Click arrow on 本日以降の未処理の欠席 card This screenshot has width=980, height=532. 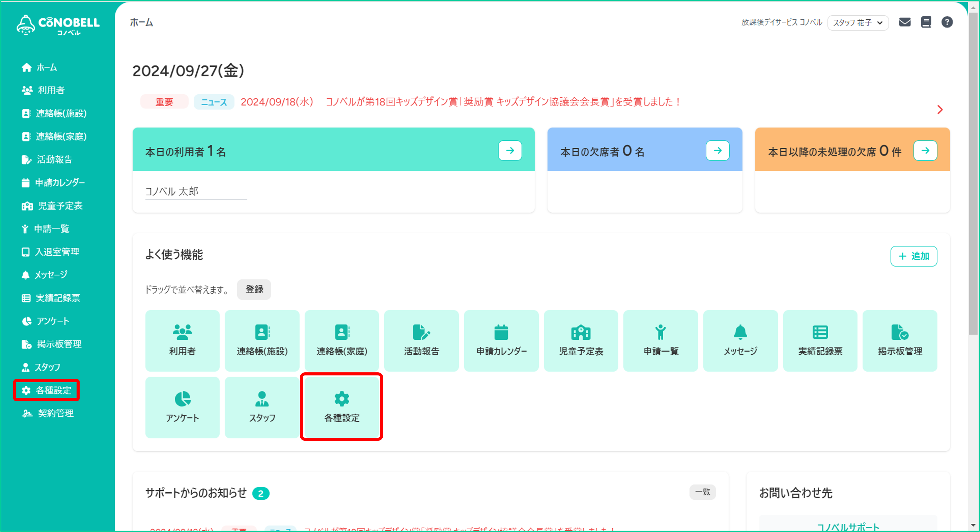(x=925, y=150)
